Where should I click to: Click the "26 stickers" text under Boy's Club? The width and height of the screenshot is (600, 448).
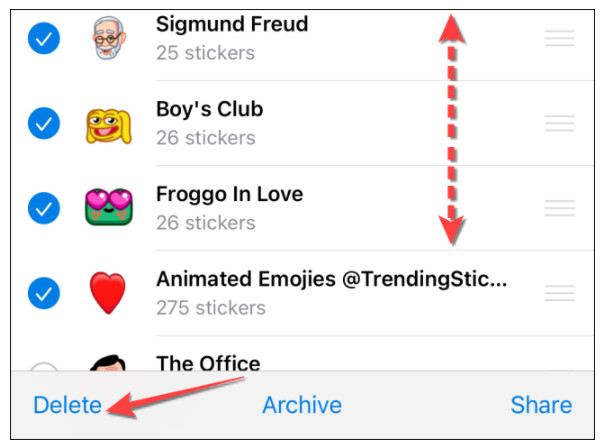(x=203, y=137)
